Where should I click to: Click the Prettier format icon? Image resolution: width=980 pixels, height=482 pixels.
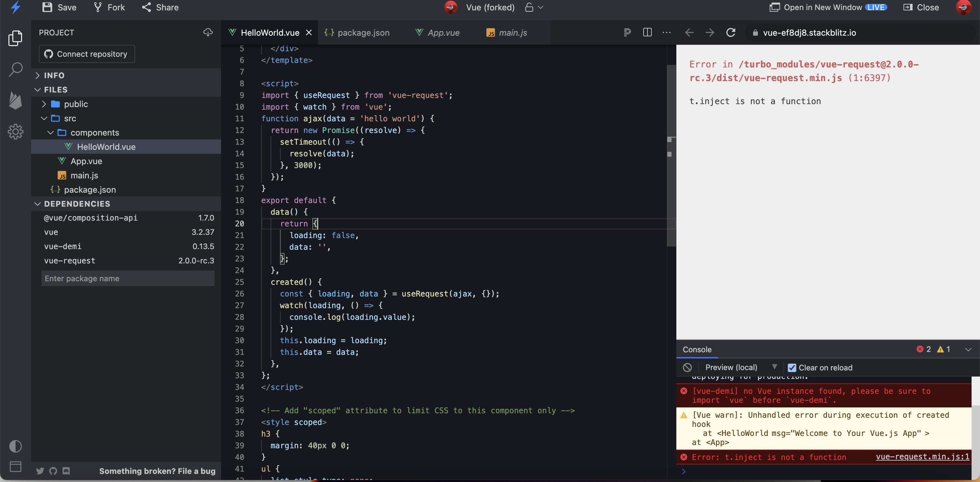point(627,32)
